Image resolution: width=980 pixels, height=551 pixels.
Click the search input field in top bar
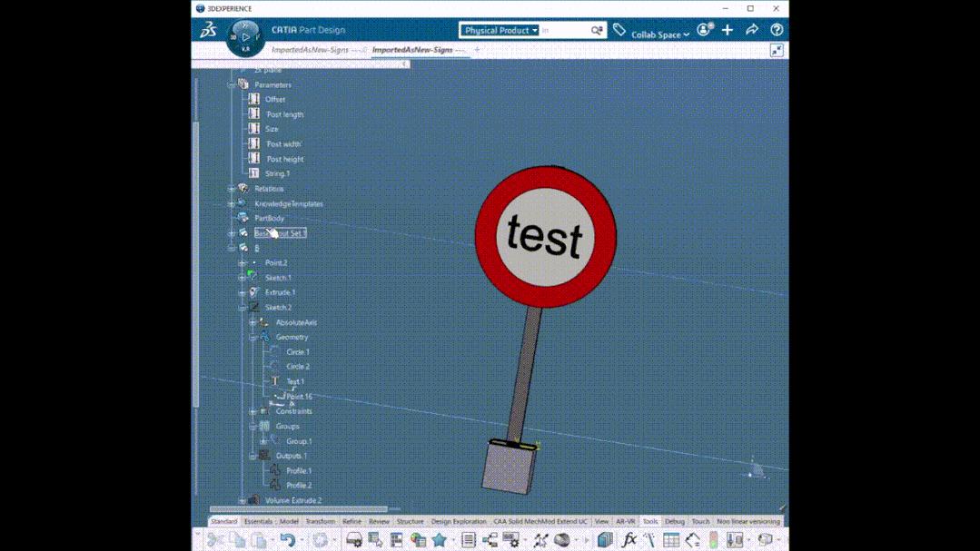coord(563,30)
